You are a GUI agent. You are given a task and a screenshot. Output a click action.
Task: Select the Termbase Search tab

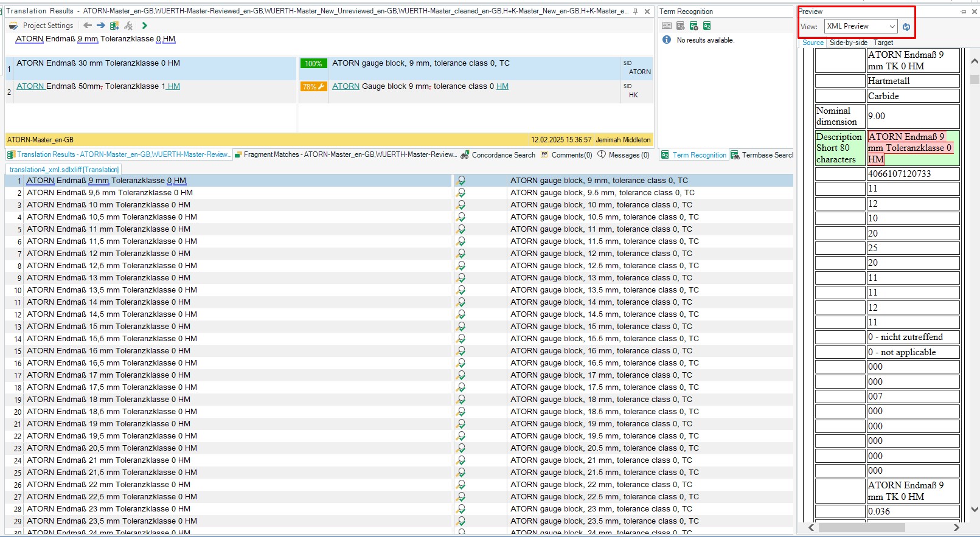762,155
